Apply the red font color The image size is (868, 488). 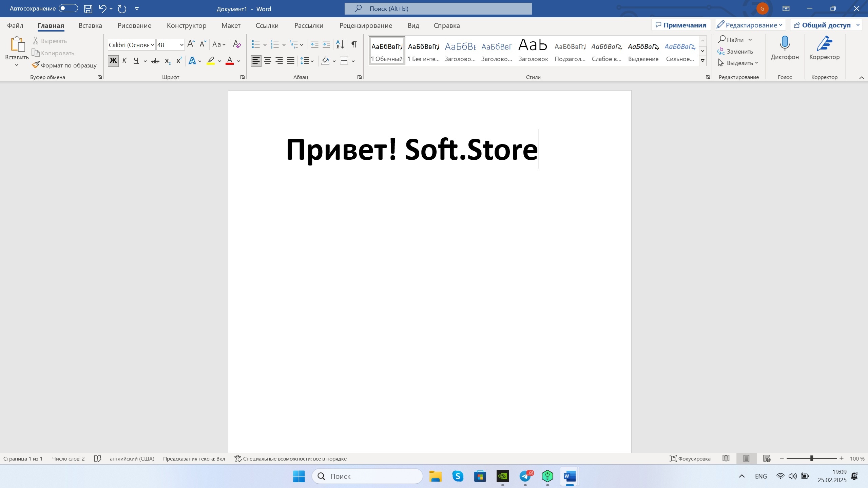[x=230, y=61]
